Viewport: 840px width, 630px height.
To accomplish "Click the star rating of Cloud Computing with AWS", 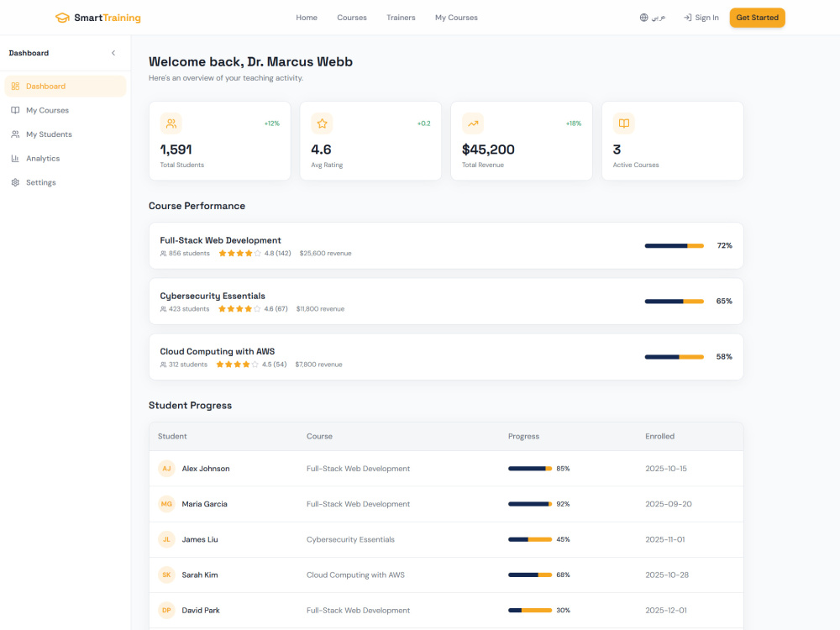I will [238, 365].
